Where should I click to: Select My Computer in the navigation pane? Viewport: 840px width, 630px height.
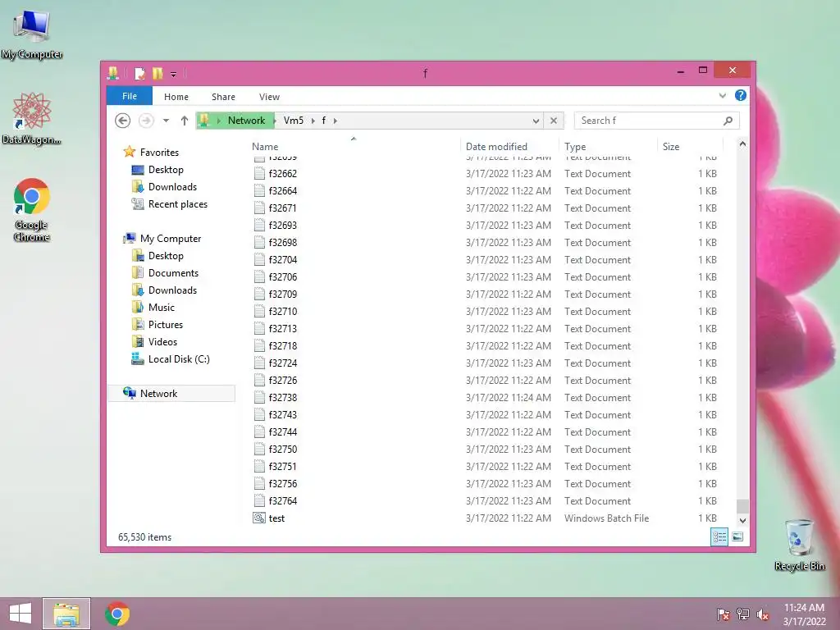click(171, 239)
